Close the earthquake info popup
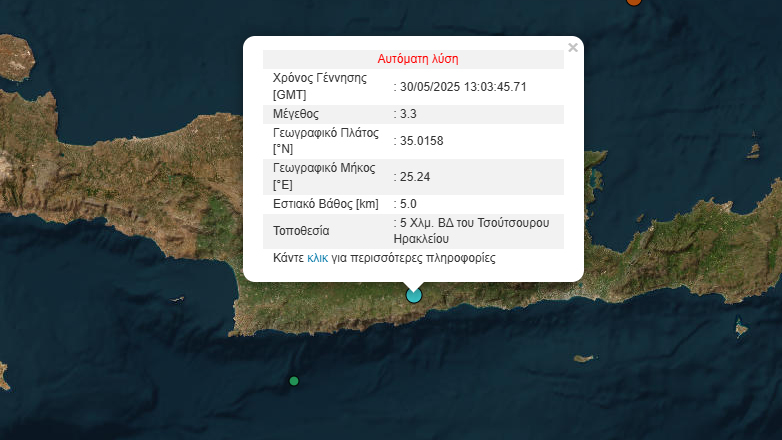Image resolution: width=782 pixels, height=440 pixels. 572,48
